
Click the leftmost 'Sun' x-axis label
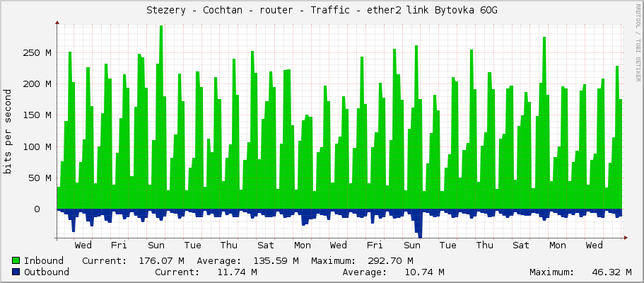(x=156, y=246)
